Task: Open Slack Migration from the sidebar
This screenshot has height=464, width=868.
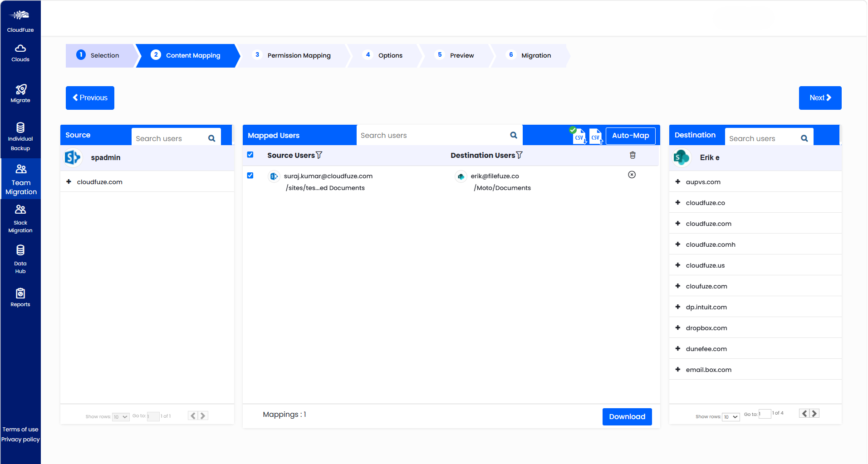Action: [x=20, y=219]
